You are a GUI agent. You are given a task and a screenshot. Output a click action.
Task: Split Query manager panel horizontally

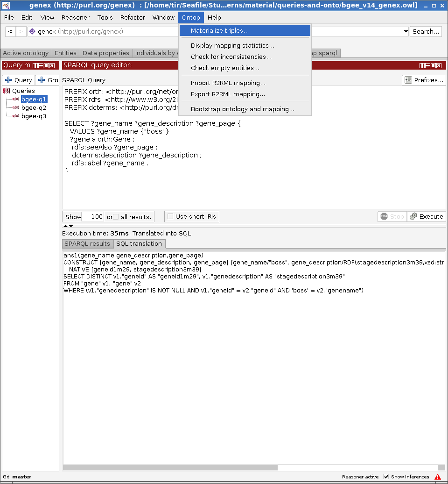(41, 65)
